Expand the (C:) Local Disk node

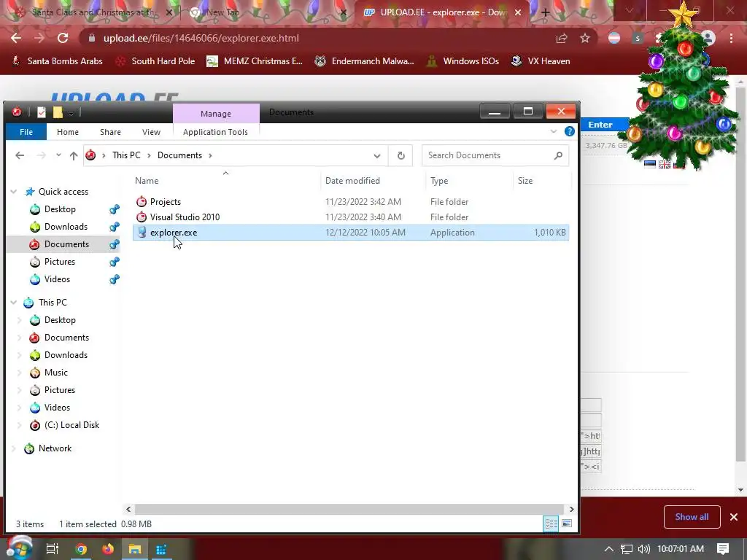pyautogui.click(x=20, y=425)
